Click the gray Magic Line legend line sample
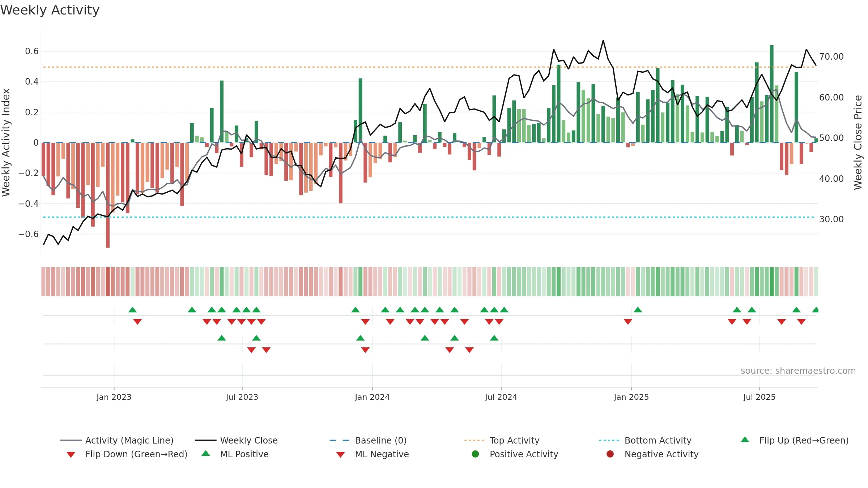Image resolution: width=868 pixels, height=488 pixels. coord(71,440)
